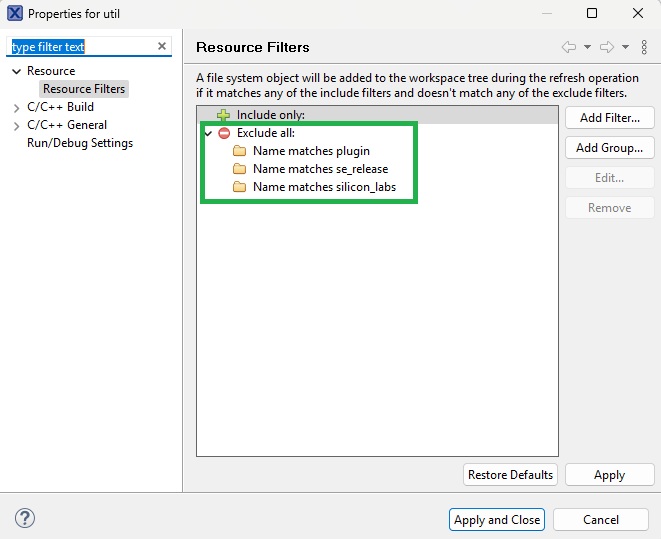
Task: Select filter Name matches silicon_labs
Action: (324, 187)
